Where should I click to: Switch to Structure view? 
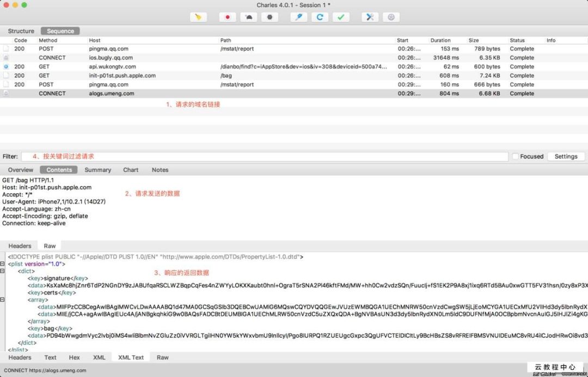tap(21, 31)
